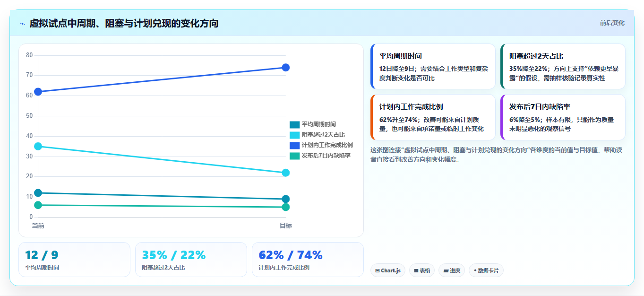Viewport: 644px width, 296px height.
Task: Click the 35% / 22% stat card
Action: [191, 260]
